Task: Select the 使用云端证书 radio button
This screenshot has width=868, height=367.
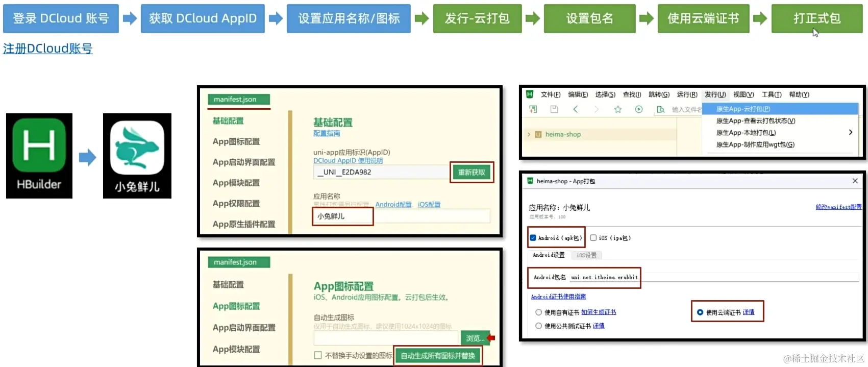Action: 700,312
